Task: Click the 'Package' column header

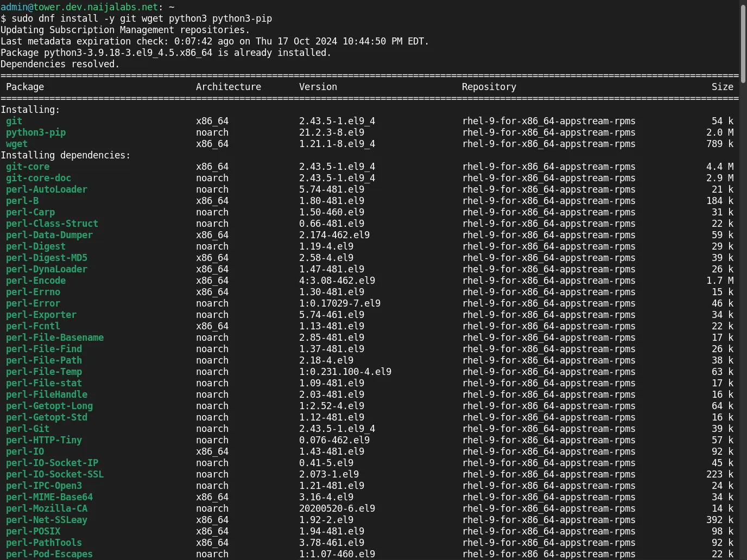Action: (25, 87)
